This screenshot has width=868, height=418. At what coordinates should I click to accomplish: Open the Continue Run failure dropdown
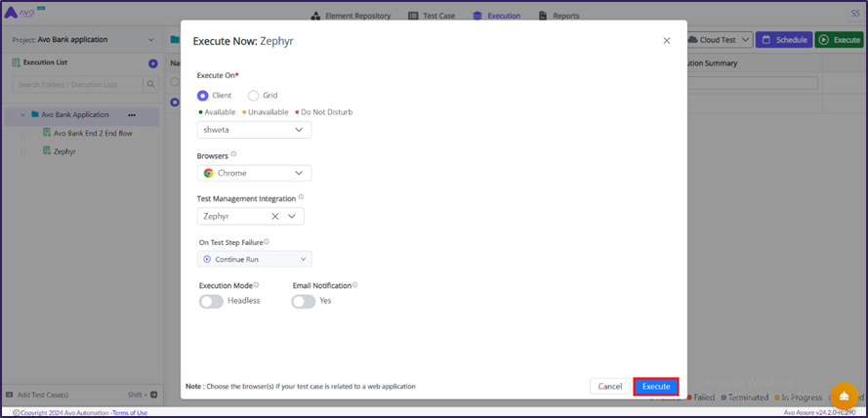(x=254, y=260)
